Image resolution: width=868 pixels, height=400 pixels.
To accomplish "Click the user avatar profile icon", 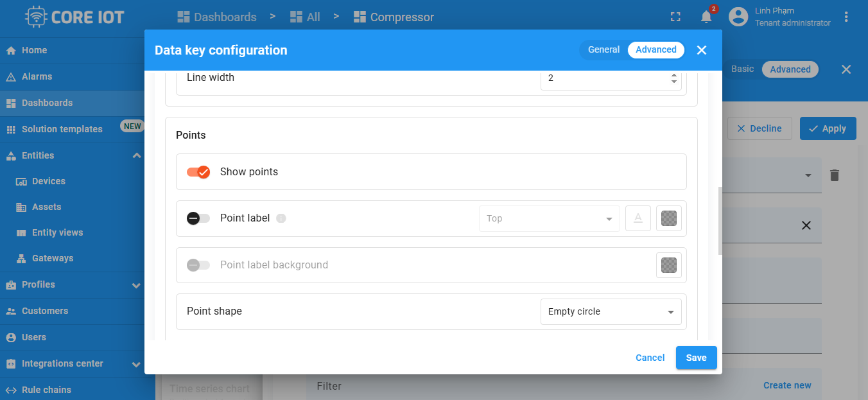I will (738, 17).
